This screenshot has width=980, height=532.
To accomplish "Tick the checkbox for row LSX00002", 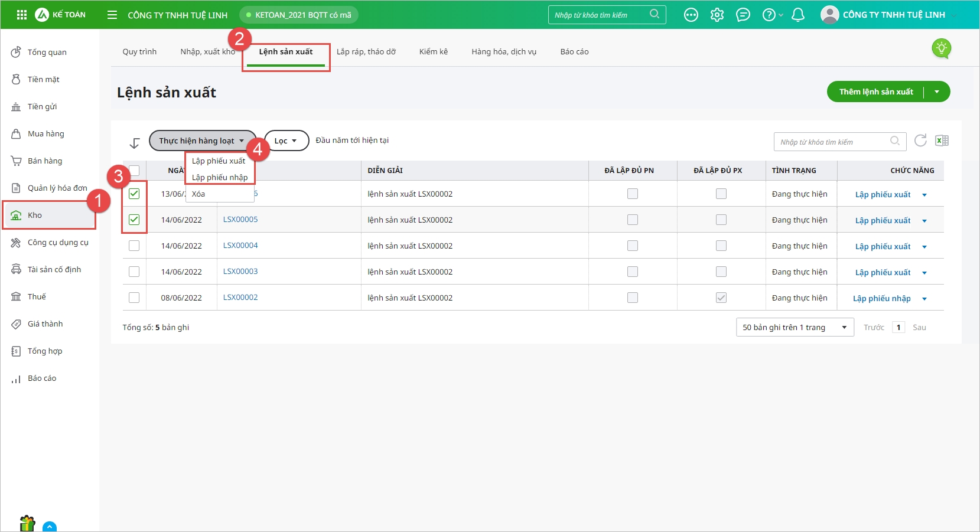I will [x=134, y=298].
